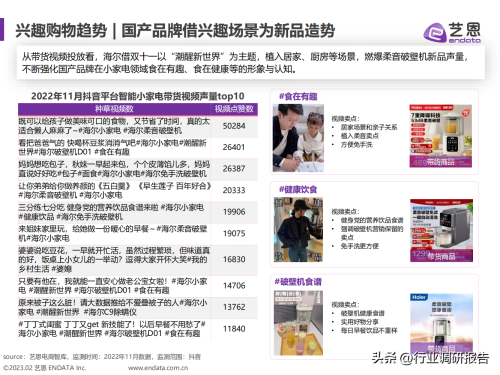Select the row starting 妈妈想吃包子
500x375 pixels.
click(138, 169)
